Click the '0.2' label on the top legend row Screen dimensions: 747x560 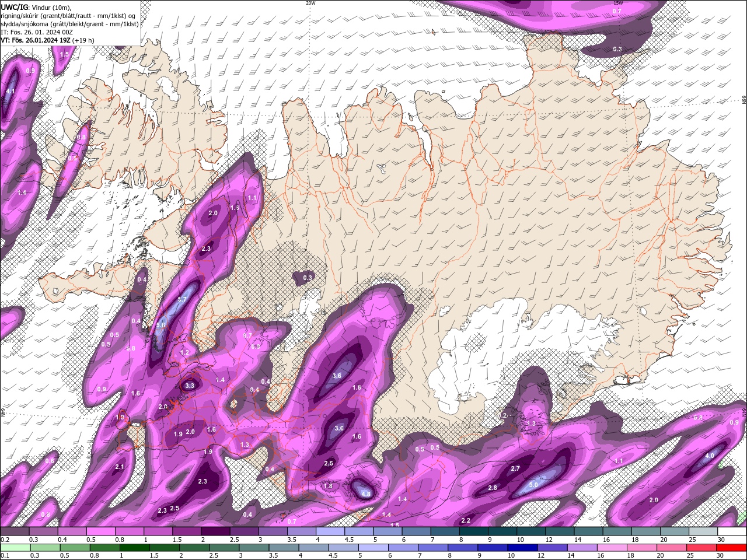(x=4, y=540)
